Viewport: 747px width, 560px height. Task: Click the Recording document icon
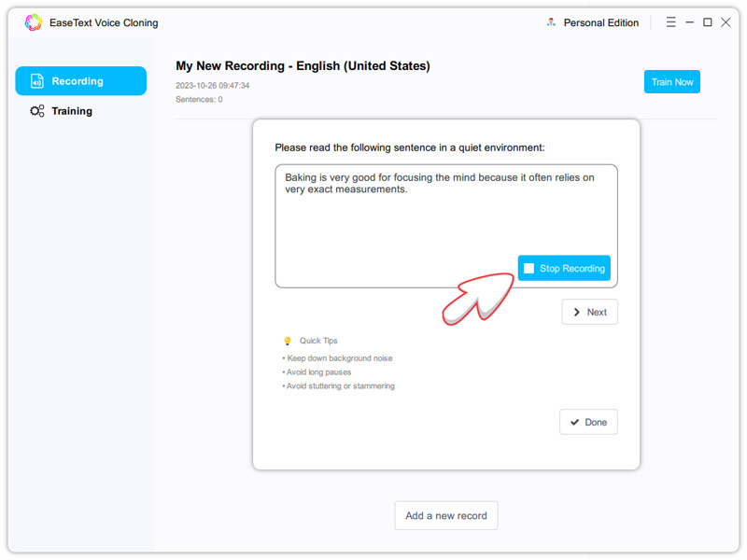37,81
